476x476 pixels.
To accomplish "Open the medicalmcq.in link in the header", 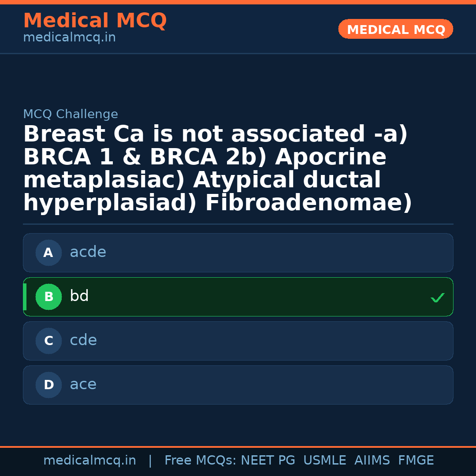I will click(x=69, y=37).
